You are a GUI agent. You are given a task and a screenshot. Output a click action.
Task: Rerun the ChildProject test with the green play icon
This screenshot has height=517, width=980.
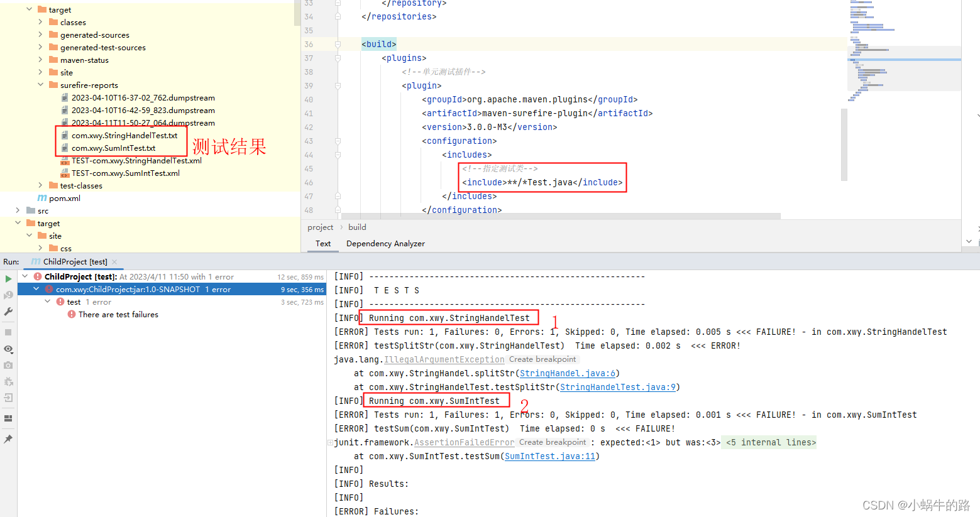click(8, 279)
